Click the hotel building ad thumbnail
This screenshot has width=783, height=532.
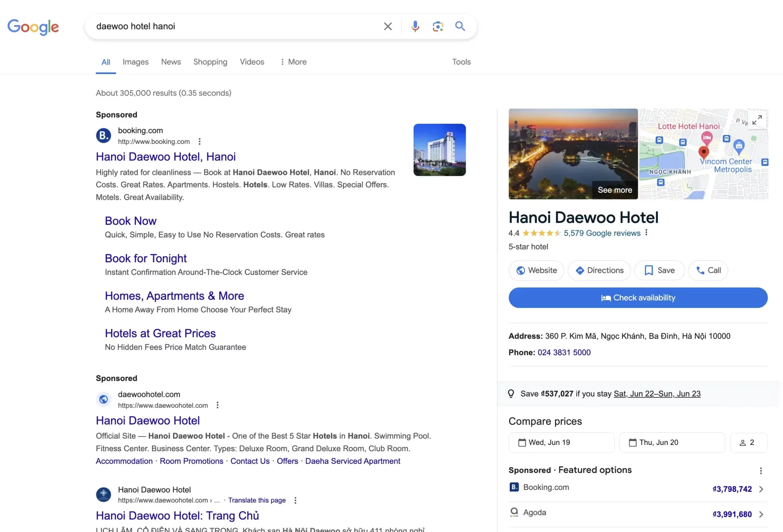tap(439, 150)
